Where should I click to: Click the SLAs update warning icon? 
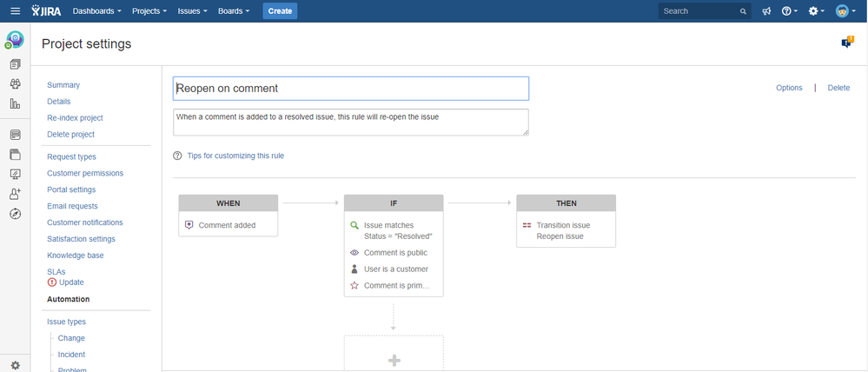point(52,282)
